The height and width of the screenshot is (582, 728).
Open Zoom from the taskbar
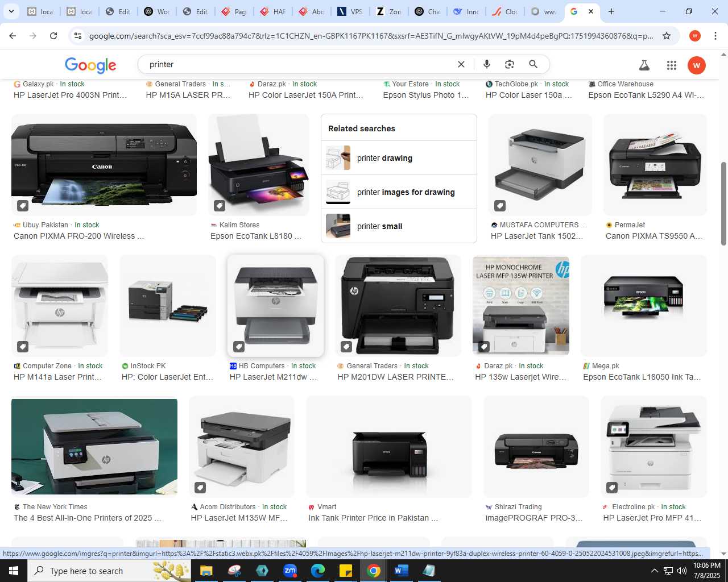tap(290, 571)
